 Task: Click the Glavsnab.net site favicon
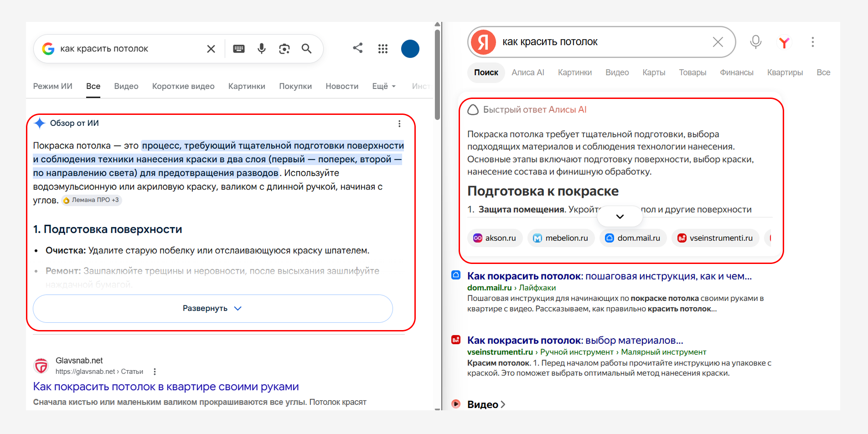pos(41,366)
